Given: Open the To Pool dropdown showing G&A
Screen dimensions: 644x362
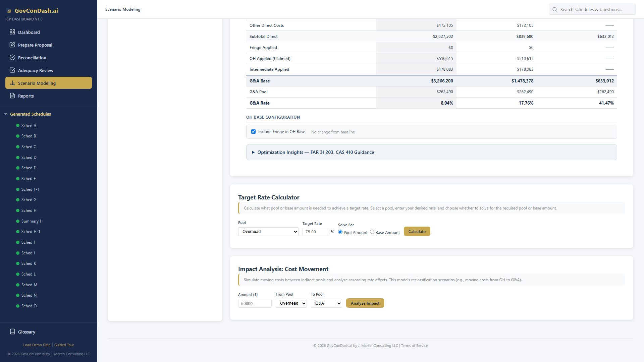Looking at the screenshot, I should [x=326, y=303].
